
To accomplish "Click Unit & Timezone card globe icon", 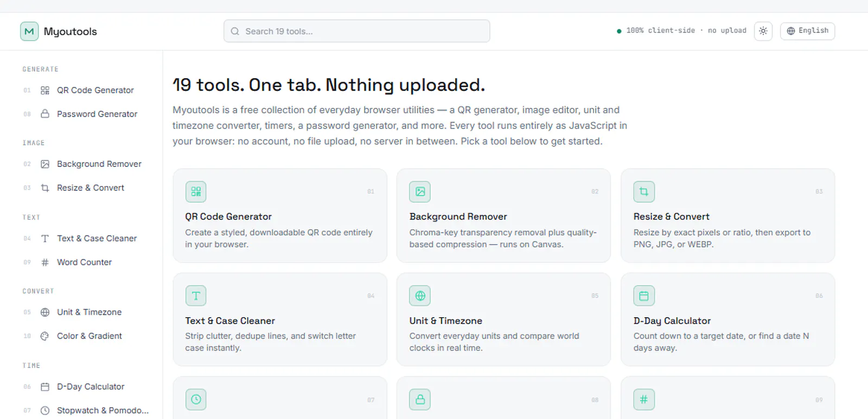I will (420, 295).
